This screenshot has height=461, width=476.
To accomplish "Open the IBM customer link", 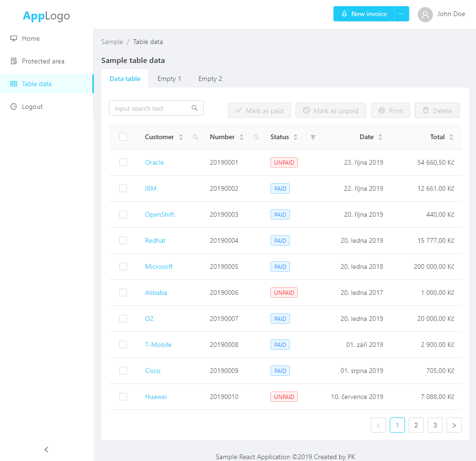I will [x=151, y=189].
